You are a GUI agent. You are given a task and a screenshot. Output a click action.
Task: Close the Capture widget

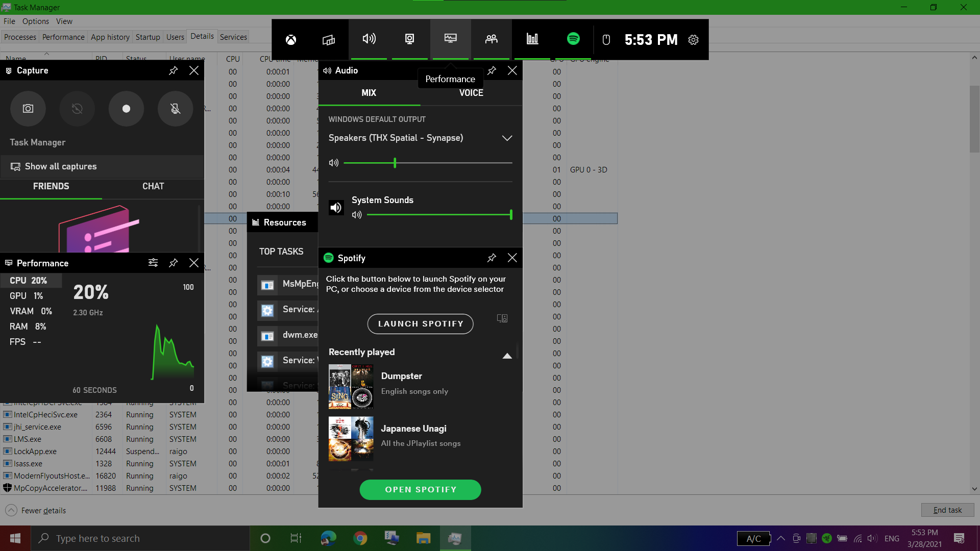pos(194,70)
